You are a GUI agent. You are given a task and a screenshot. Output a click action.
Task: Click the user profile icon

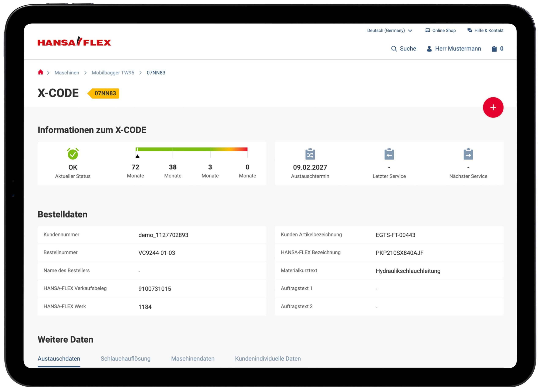(429, 49)
